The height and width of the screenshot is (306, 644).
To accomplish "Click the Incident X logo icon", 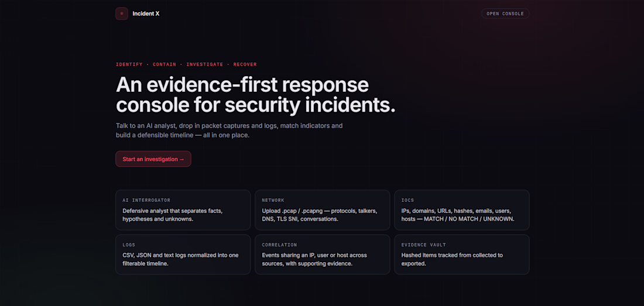I will click(x=122, y=13).
